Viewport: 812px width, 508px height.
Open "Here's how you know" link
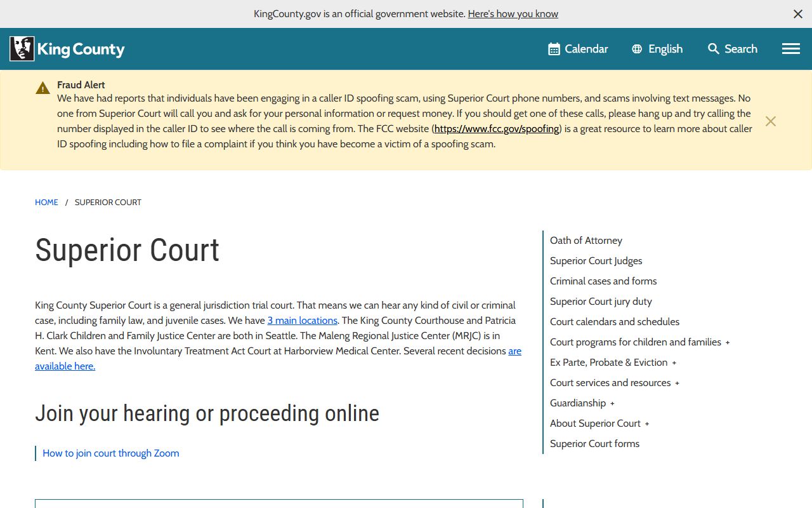tap(513, 14)
